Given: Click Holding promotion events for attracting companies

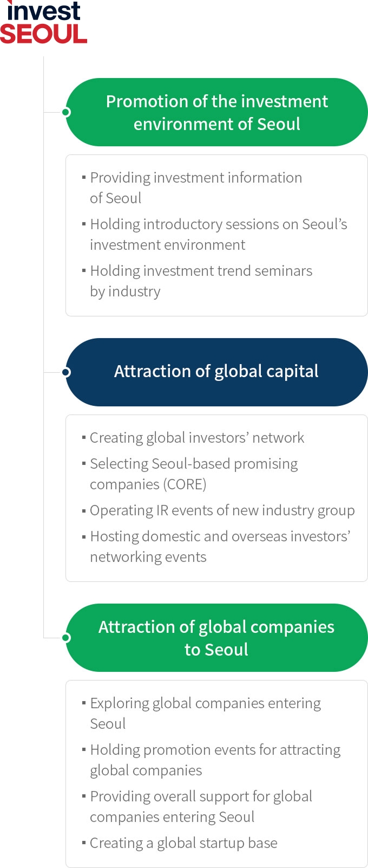Looking at the screenshot, I should [x=211, y=760].
